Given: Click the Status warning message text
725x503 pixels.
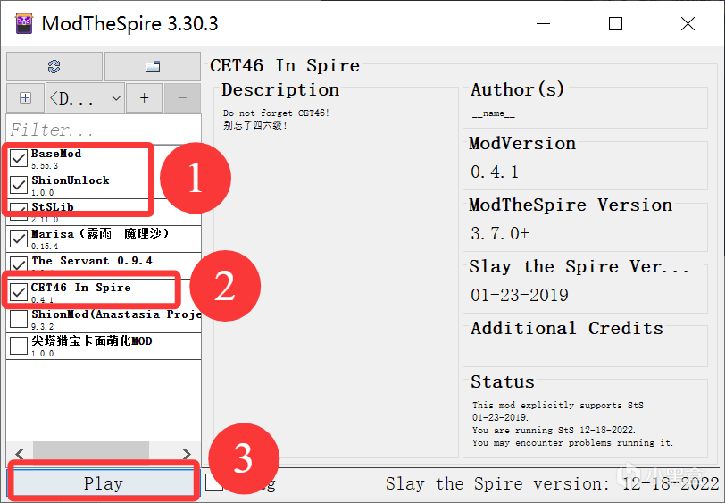Looking at the screenshot, I should click(572, 423).
